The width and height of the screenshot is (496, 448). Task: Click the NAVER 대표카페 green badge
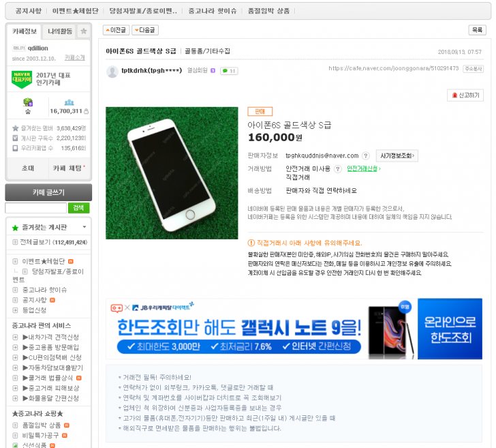tap(22, 78)
